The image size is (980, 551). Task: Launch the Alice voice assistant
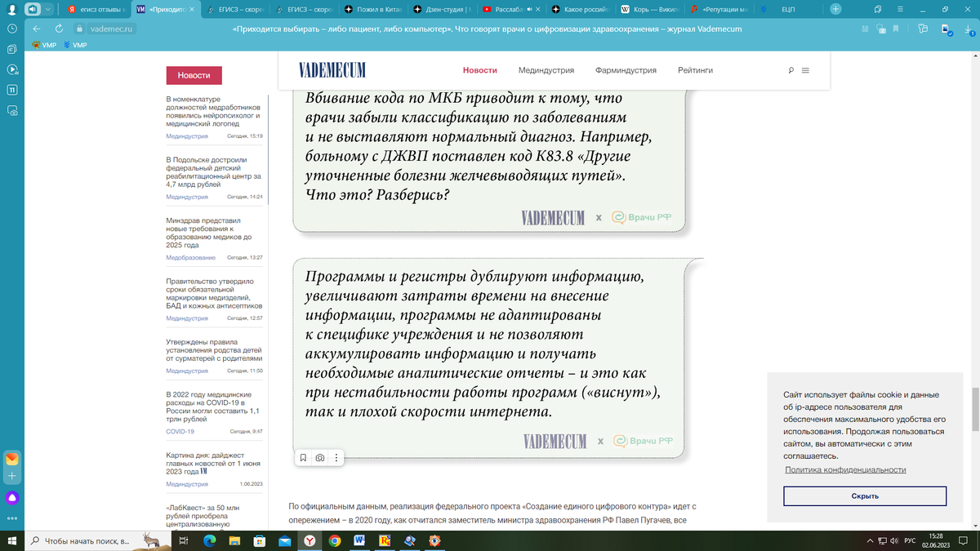coord(12,497)
